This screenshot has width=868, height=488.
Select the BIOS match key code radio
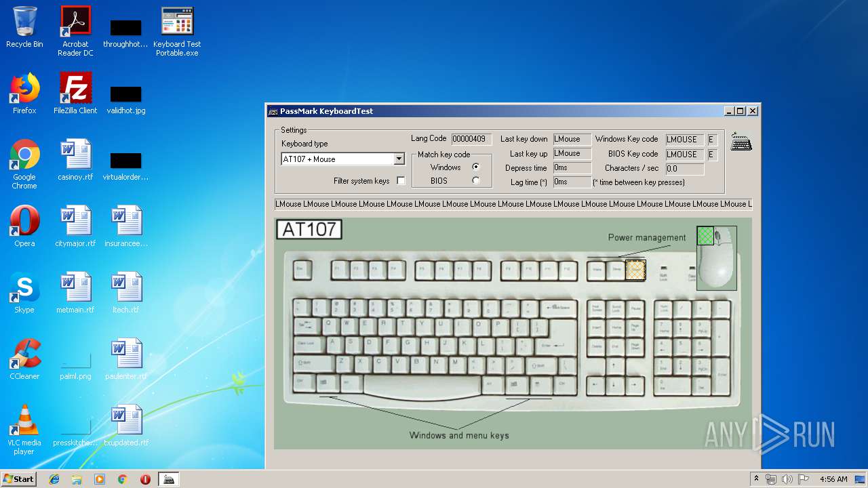click(x=475, y=180)
